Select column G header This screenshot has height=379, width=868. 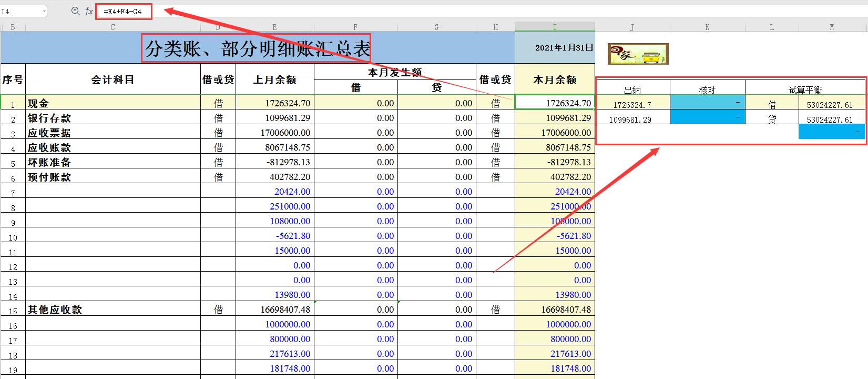(x=436, y=27)
